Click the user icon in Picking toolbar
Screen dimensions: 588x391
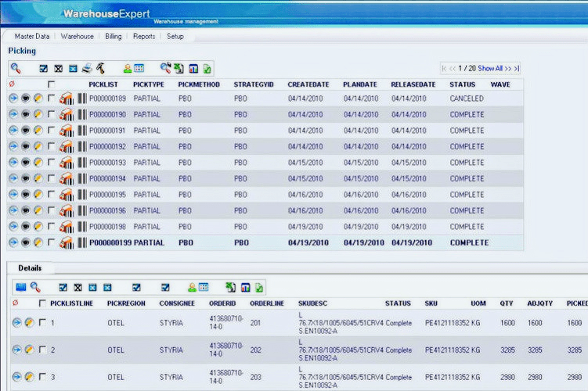[127, 68]
